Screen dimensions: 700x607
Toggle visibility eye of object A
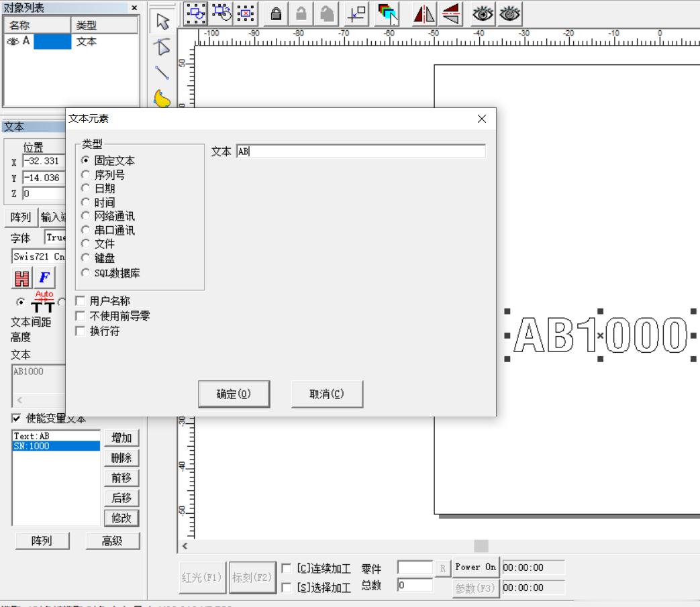point(13,42)
